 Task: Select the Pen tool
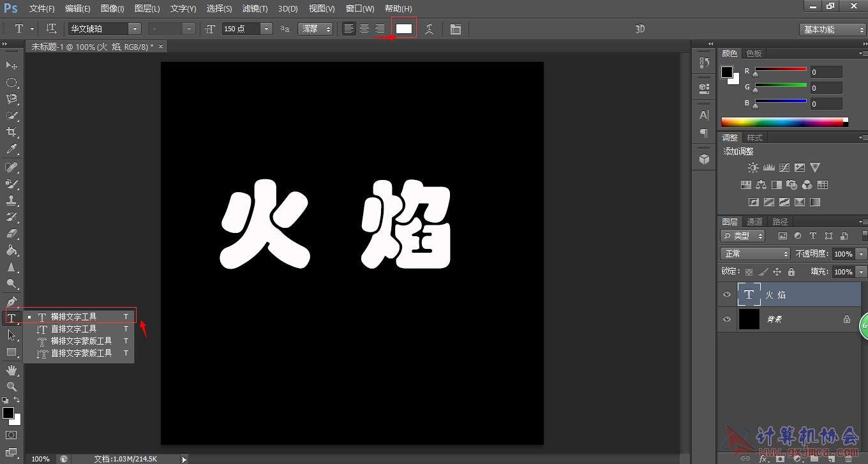point(11,301)
